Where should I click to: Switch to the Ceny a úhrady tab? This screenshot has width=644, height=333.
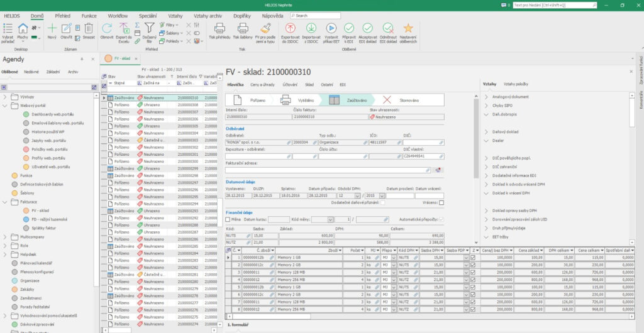click(x=262, y=84)
